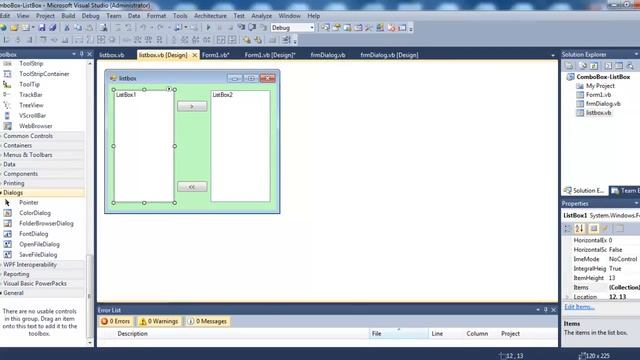Screen dimensions: 640x360
Task: Click the Center Horizontally layout icon
Action: pos(221,40)
